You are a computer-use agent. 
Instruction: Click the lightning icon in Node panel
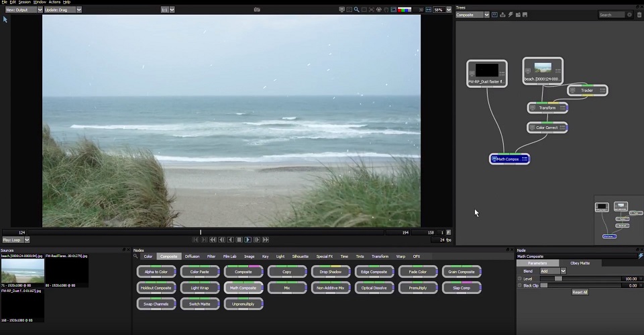(640, 256)
